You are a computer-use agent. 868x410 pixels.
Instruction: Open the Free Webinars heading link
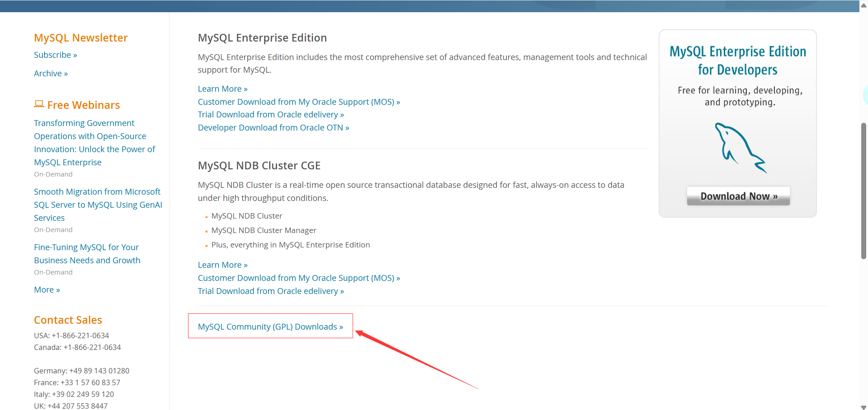[x=84, y=105]
